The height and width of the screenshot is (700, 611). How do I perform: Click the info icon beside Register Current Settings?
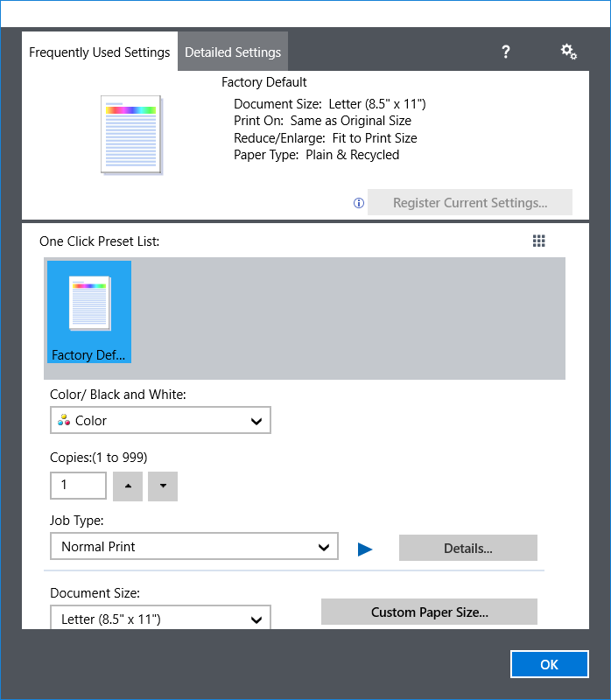(x=358, y=203)
